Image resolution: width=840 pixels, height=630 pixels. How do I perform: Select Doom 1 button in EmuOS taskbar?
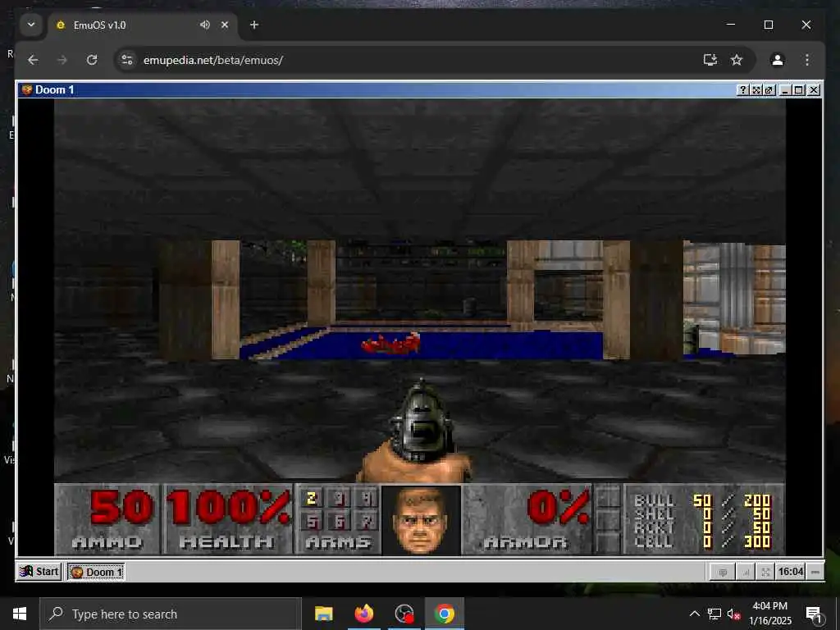click(x=96, y=572)
